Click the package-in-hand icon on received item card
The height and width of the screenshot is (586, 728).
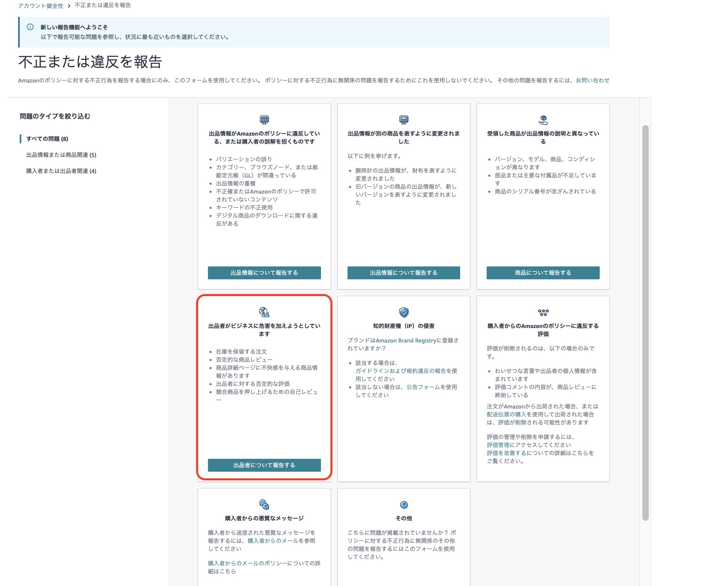click(x=543, y=120)
